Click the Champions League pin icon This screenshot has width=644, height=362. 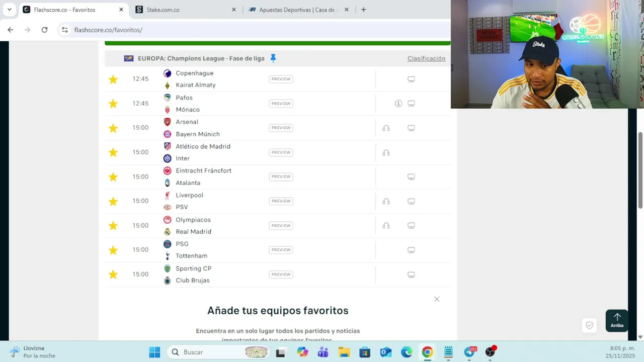coord(273,58)
